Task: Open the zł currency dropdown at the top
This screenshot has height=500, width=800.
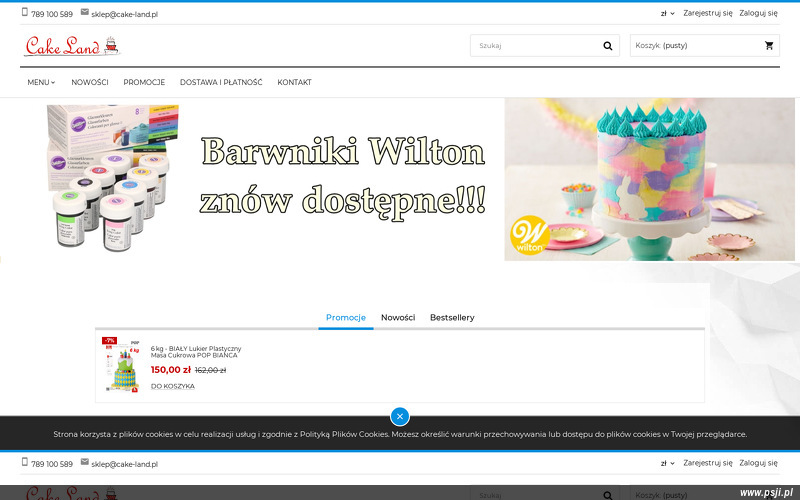Action: coord(667,13)
